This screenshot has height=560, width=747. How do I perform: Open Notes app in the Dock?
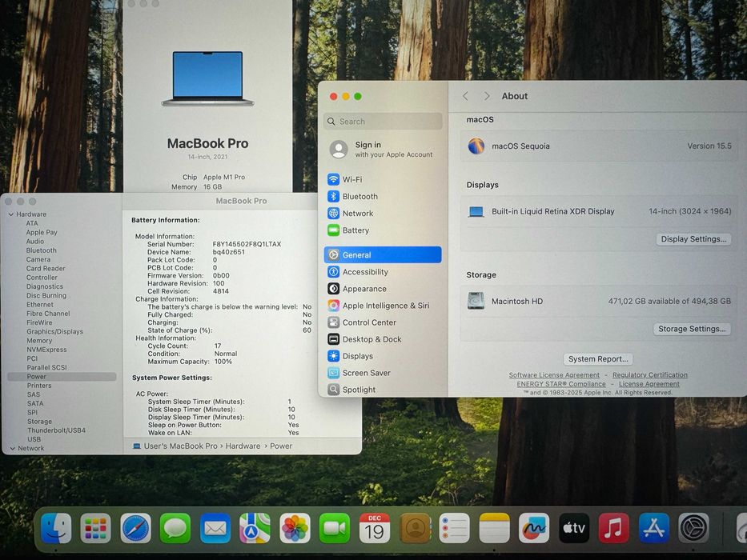point(494,528)
